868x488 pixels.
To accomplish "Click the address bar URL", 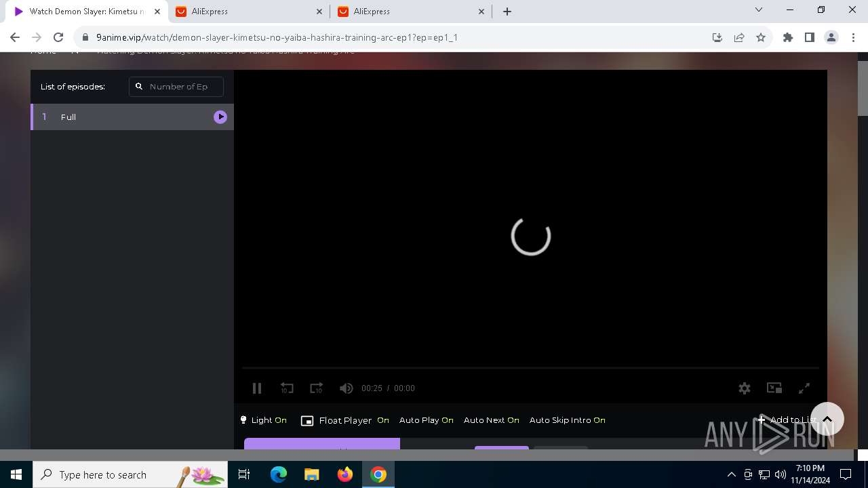I will tap(277, 37).
